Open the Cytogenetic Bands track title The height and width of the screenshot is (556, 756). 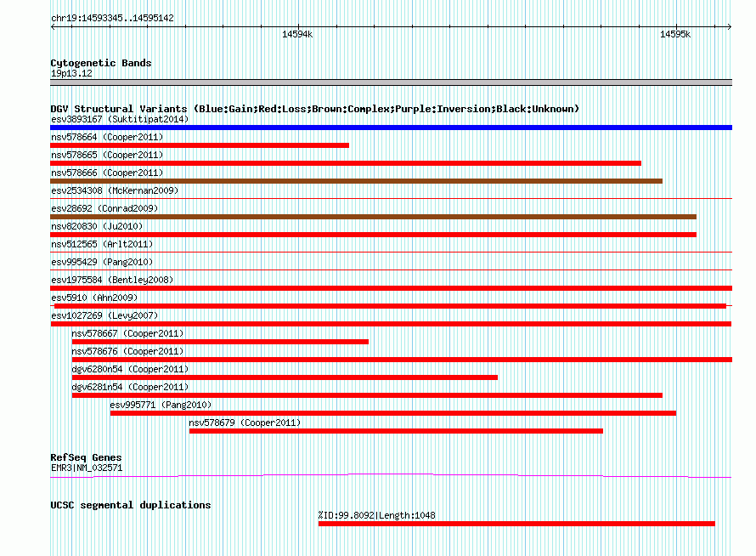point(101,63)
